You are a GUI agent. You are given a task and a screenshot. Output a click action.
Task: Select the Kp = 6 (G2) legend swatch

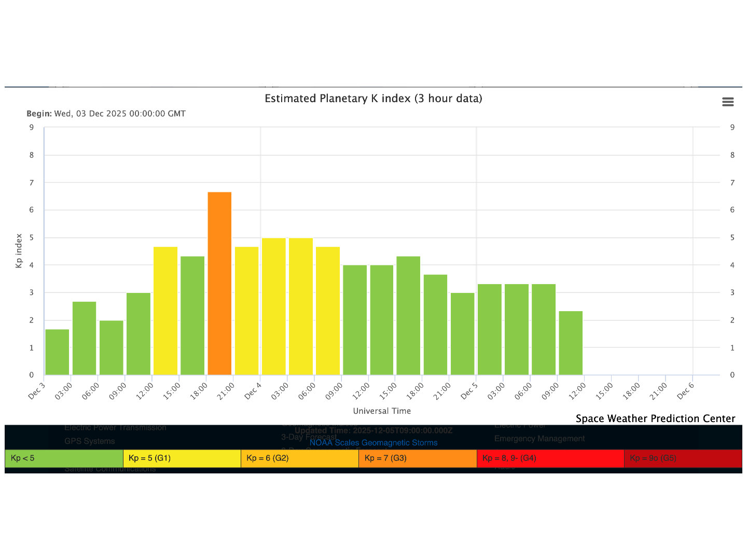(299, 458)
